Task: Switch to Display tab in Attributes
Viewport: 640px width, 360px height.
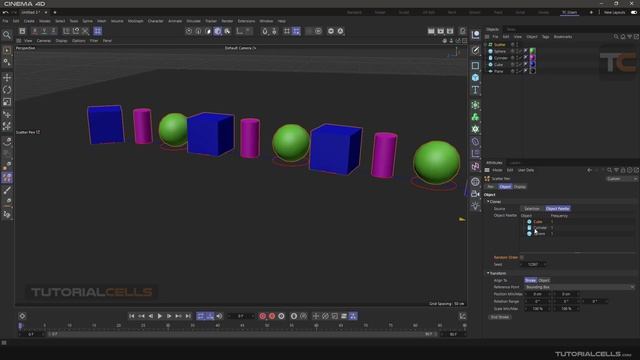Action: pyautogui.click(x=520, y=187)
